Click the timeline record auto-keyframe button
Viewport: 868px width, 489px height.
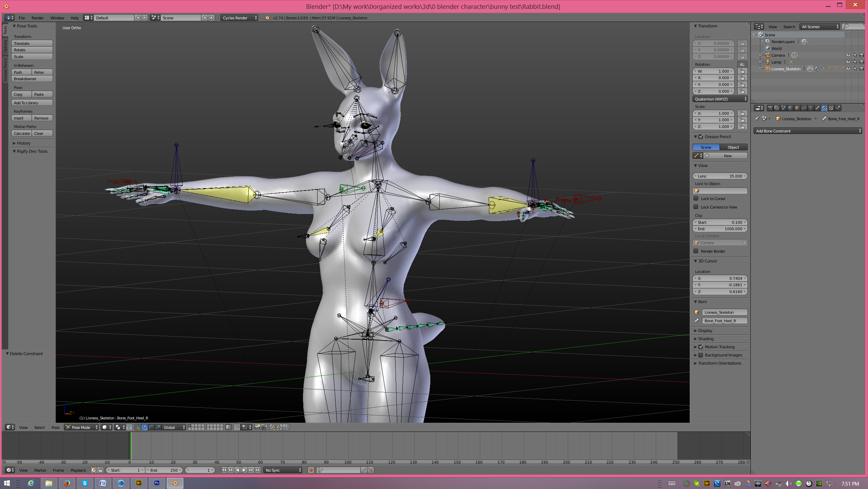[311, 470]
